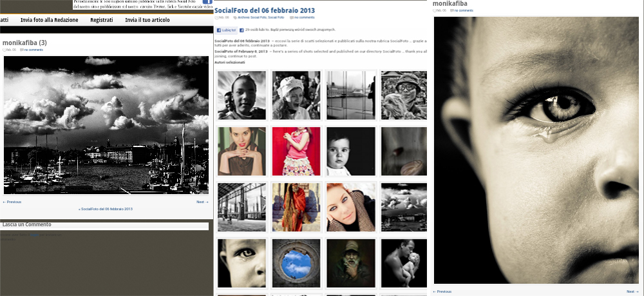Open man holding baby thumbnail
This screenshot has height=296, width=644.
404,264
